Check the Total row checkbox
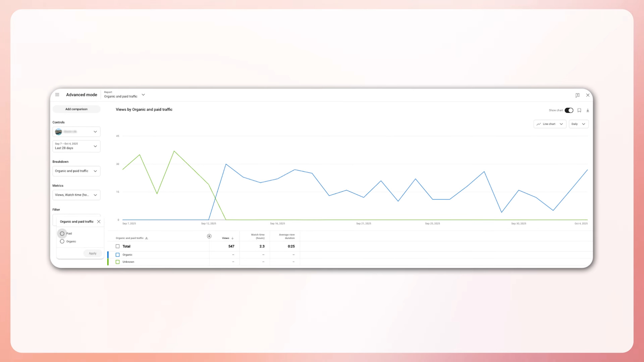This screenshot has height=362, width=644. click(118, 246)
